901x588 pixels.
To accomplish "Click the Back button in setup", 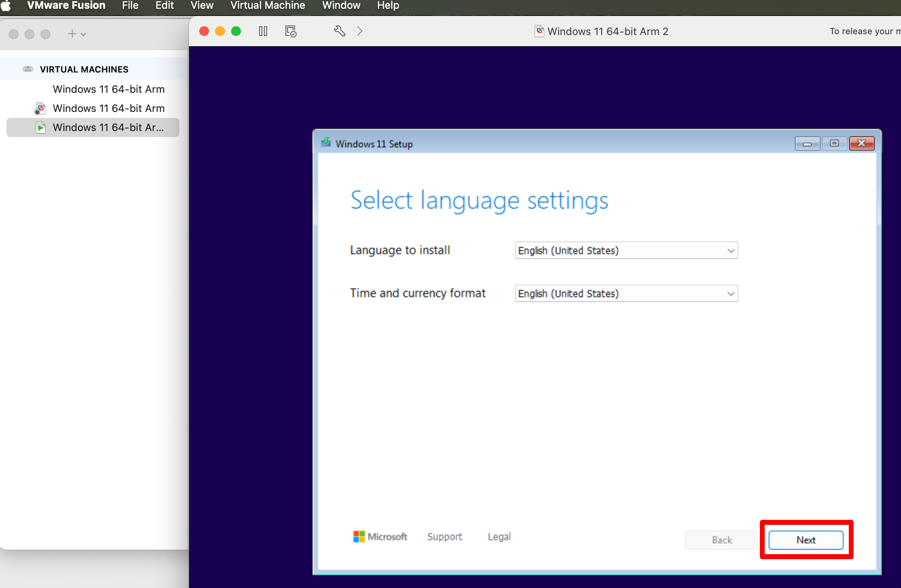I will pos(722,540).
